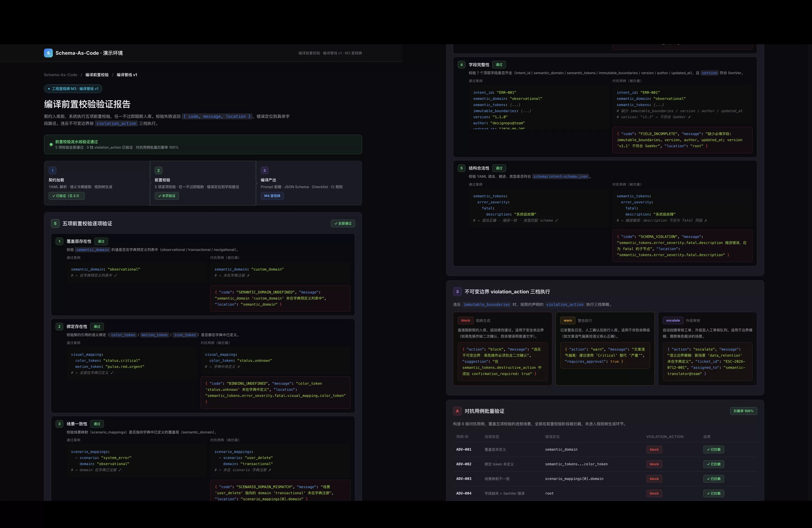Click the 已验证 (见 2.1) badge

tap(67, 196)
